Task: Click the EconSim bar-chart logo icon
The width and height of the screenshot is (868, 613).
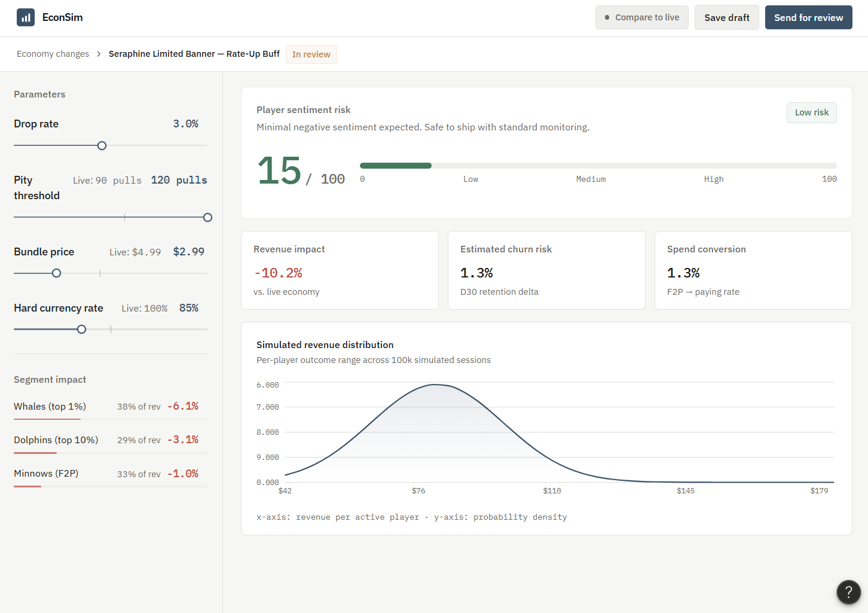Action: coord(26,17)
